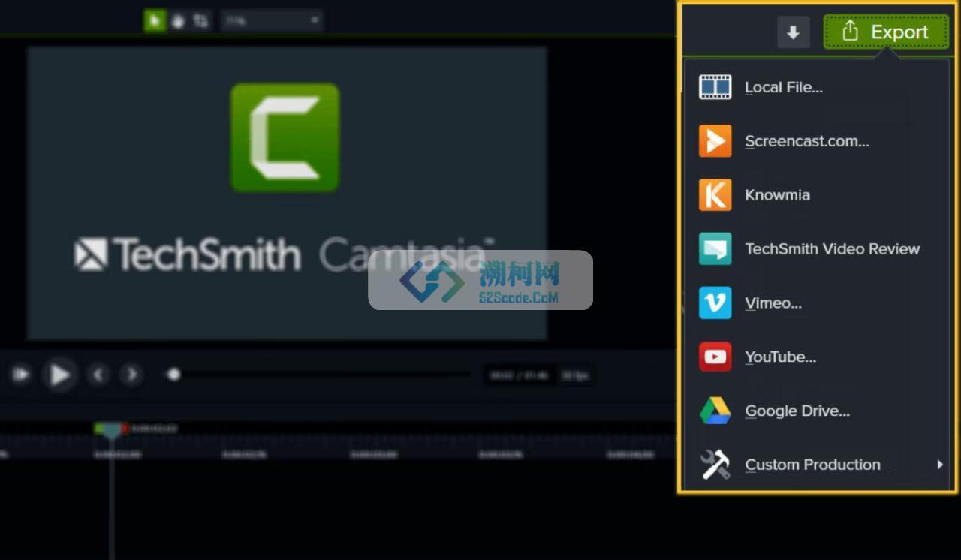The width and height of the screenshot is (961, 560).
Task: Click the Camtasia logo on the canvas
Action: (x=285, y=137)
